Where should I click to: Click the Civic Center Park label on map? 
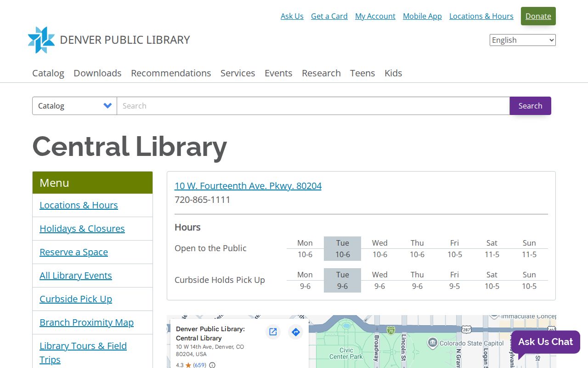pos(346,353)
